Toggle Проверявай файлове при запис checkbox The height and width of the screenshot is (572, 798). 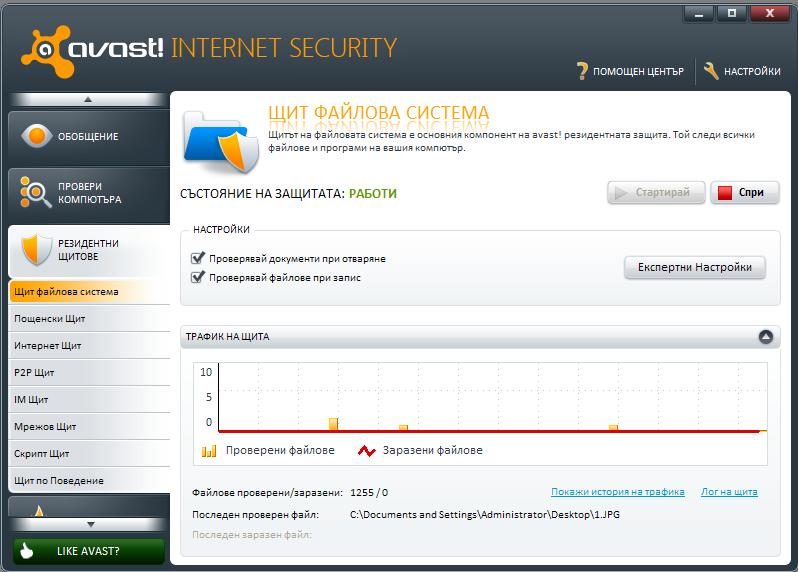(x=197, y=277)
